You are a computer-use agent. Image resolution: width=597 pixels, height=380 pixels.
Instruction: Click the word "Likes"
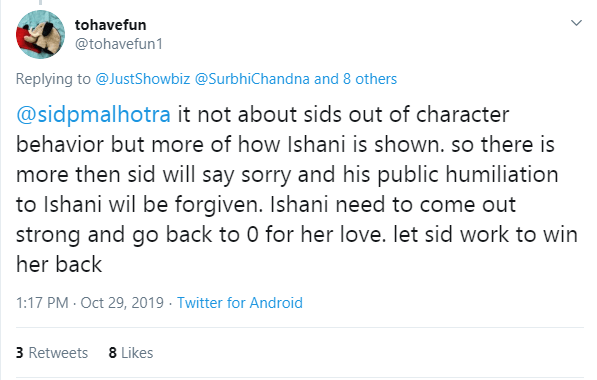(137, 353)
